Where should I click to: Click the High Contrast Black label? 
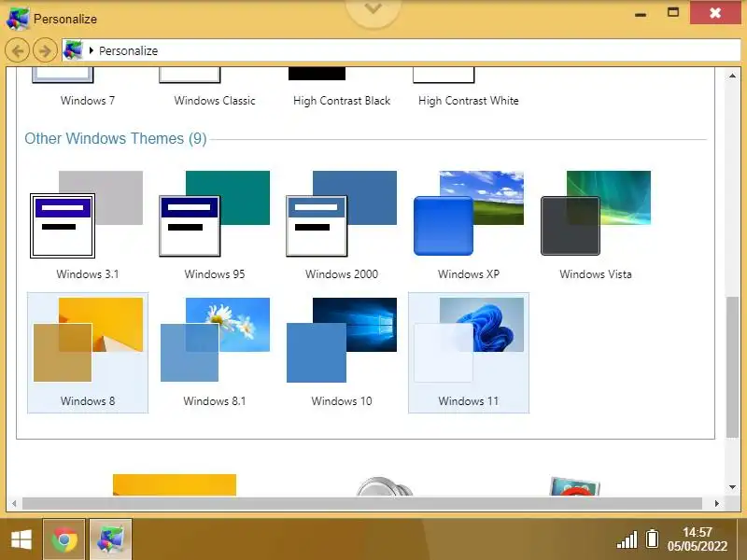[x=342, y=101]
